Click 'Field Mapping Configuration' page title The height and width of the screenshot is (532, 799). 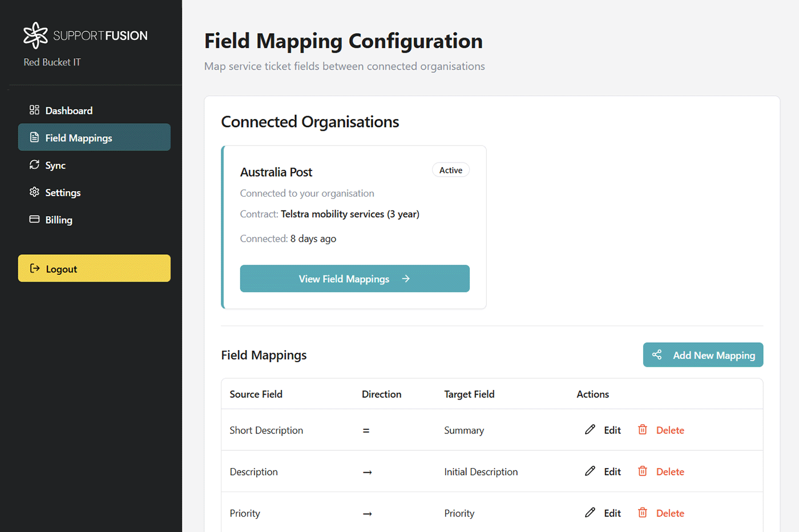click(344, 41)
